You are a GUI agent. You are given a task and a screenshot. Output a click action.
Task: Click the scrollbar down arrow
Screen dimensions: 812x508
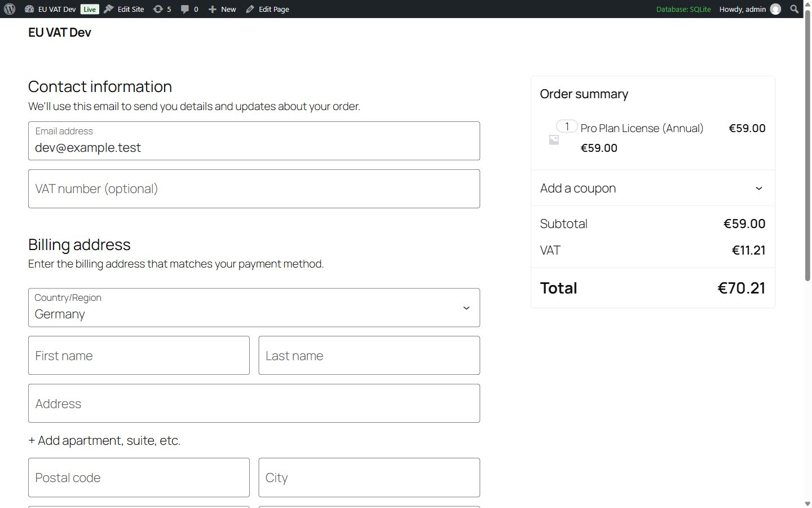click(x=807, y=503)
